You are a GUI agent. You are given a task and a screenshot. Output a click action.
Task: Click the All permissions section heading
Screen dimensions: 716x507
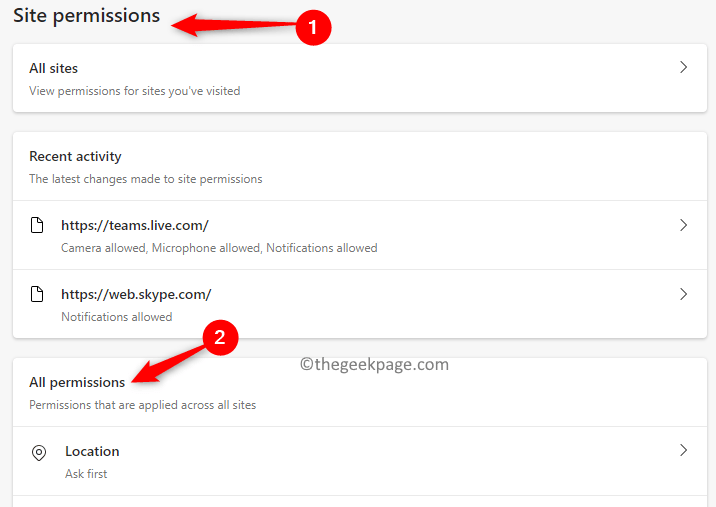77,382
